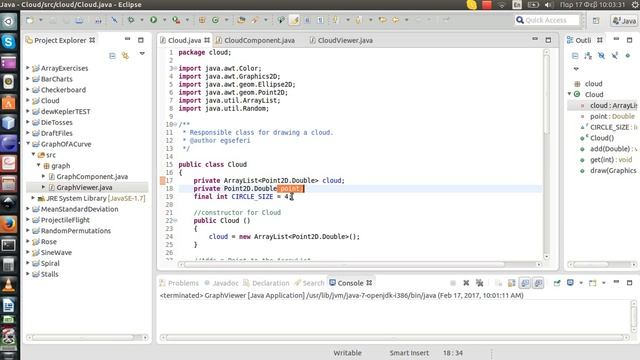Toggle Hide Static Members in the Outline toolbar
The width and height of the screenshot is (640, 360).
(x=615, y=56)
